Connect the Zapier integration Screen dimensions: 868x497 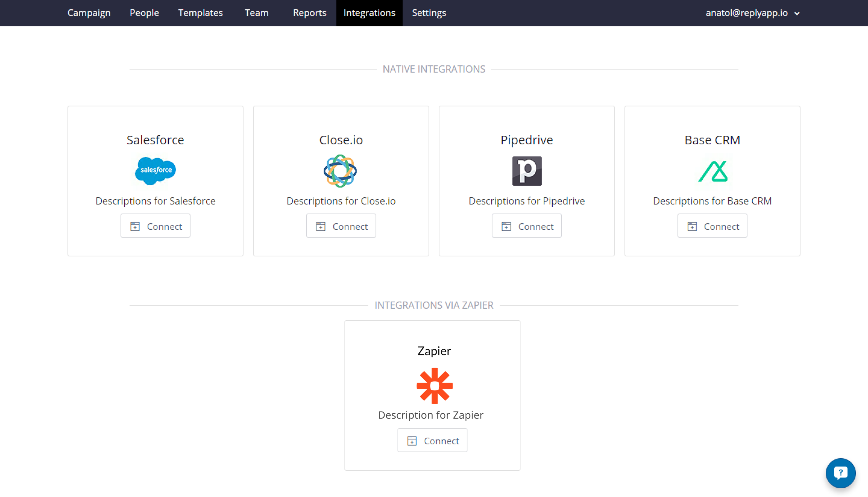(433, 440)
